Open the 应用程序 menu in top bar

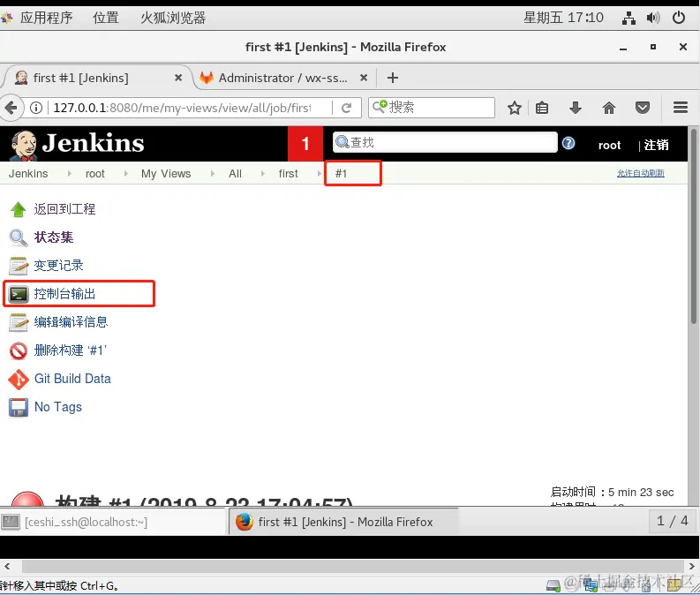pos(46,18)
